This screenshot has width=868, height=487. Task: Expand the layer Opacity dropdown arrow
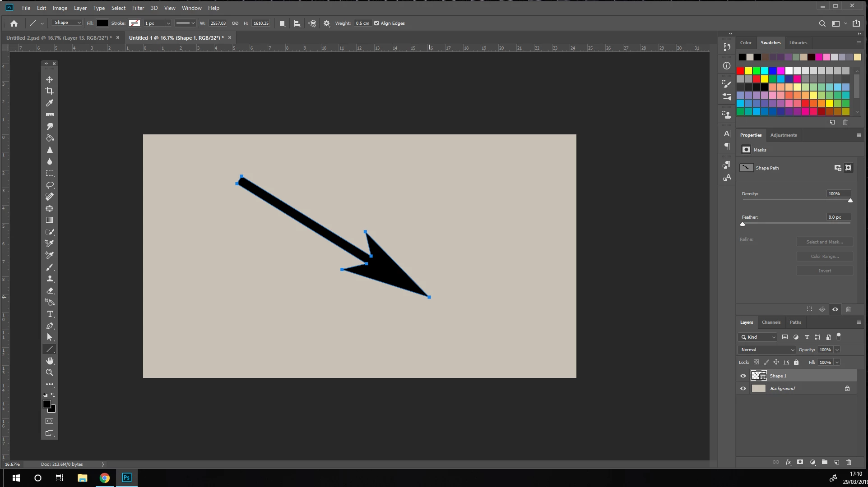pyautogui.click(x=837, y=350)
